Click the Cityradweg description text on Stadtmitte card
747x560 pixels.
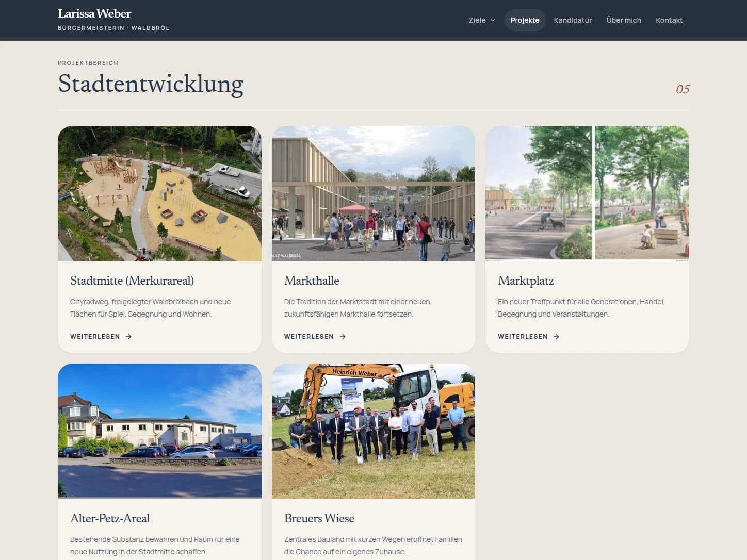(x=150, y=308)
